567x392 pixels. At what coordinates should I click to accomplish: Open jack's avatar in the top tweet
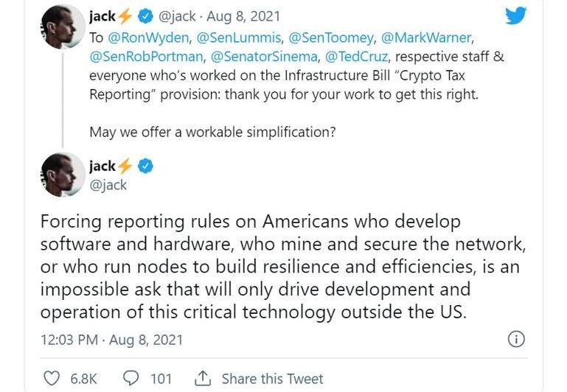pyautogui.click(x=62, y=28)
